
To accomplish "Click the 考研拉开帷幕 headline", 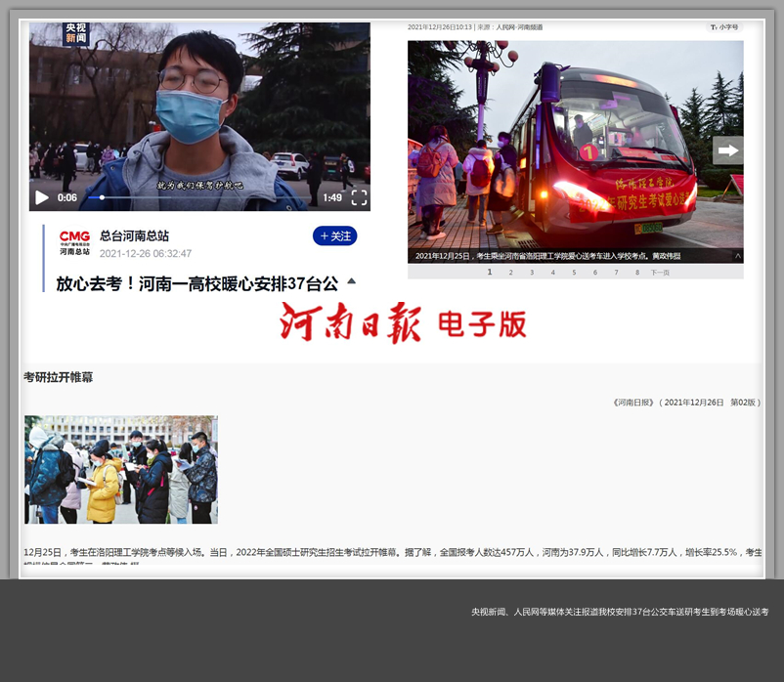I will (x=58, y=377).
